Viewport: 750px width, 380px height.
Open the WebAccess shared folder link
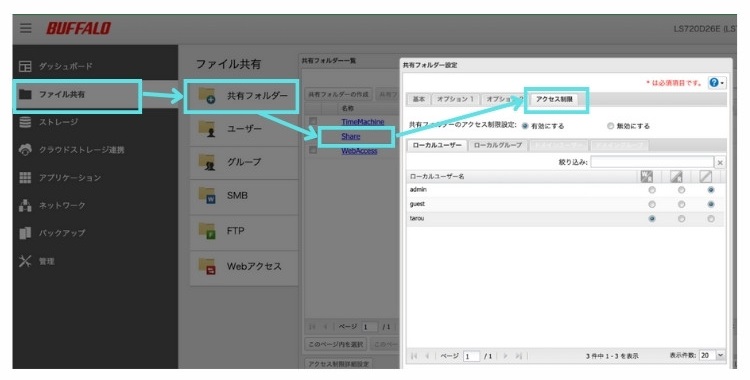pos(359,151)
